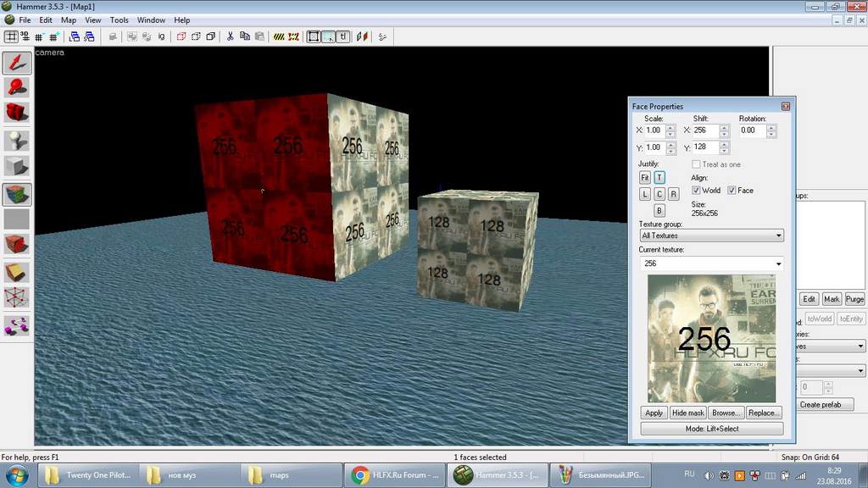
Task: Open the Tools menu
Action: tap(119, 19)
